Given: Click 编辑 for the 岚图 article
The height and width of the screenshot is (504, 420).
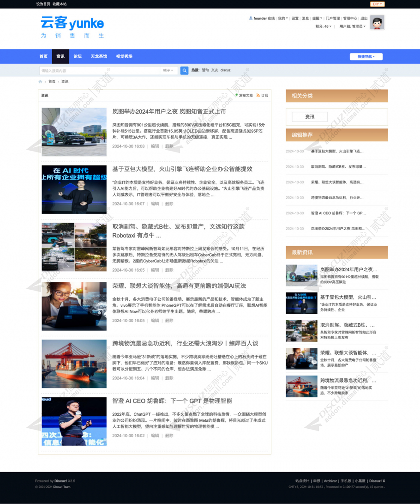Looking at the screenshot, I should (x=155, y=146).
